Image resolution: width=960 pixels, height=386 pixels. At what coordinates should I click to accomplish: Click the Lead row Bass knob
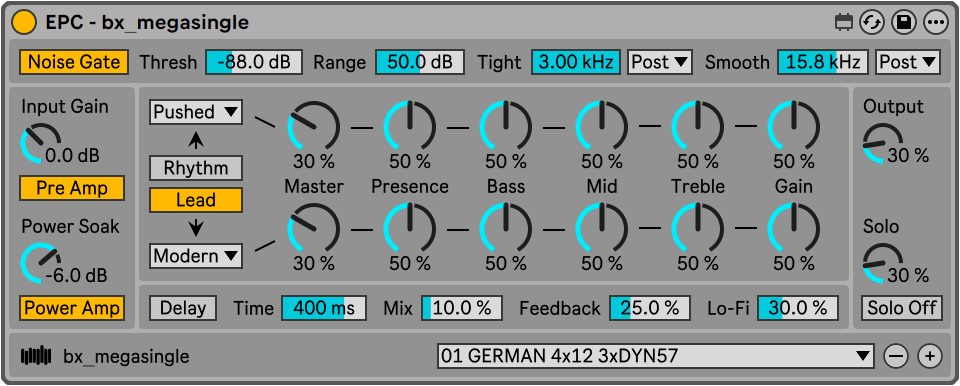(506, 228)
